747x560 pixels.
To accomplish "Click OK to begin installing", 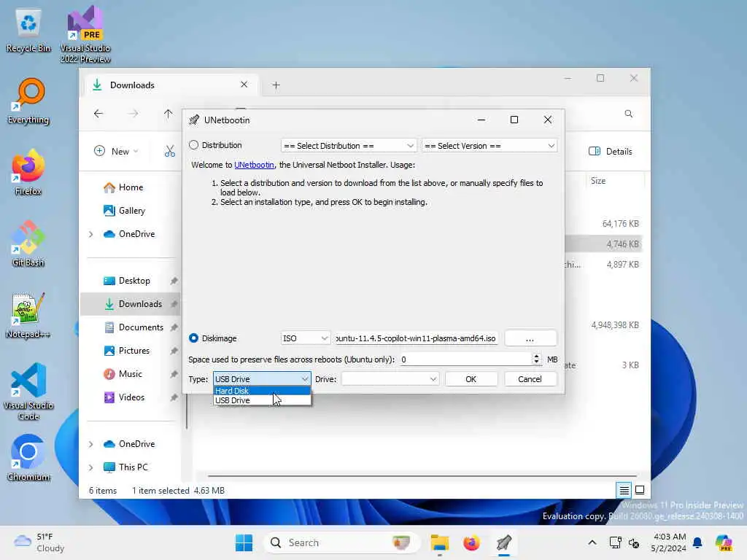I will coord(471,379).
